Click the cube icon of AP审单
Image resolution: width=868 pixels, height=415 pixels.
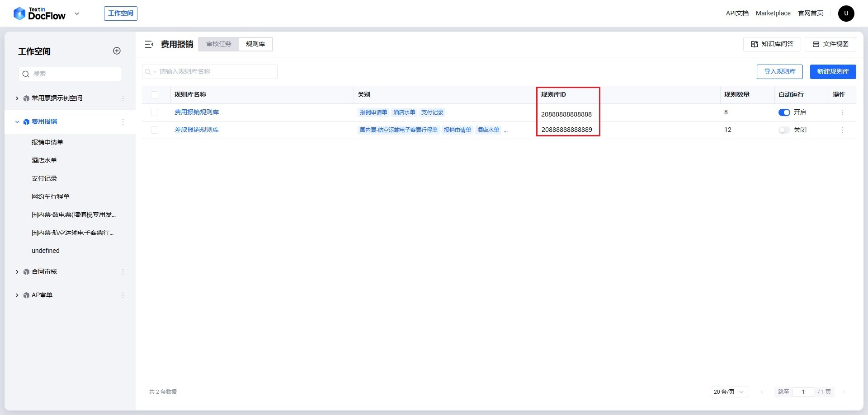tap(26, 295)
